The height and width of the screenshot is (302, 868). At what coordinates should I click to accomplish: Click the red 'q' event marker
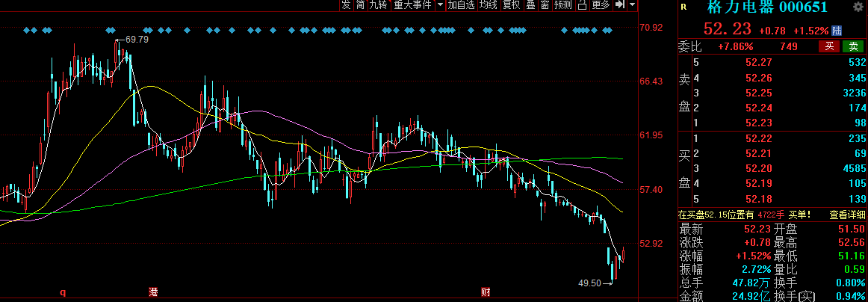63,292
